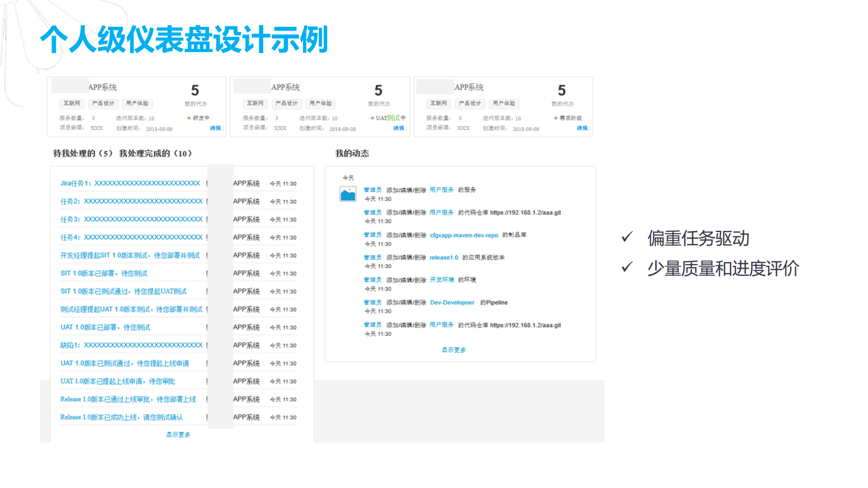Select the 用户体验 tag on the UAT测试中 card
The height and width of the screenshot is (488, 868).
coord(321,103)
